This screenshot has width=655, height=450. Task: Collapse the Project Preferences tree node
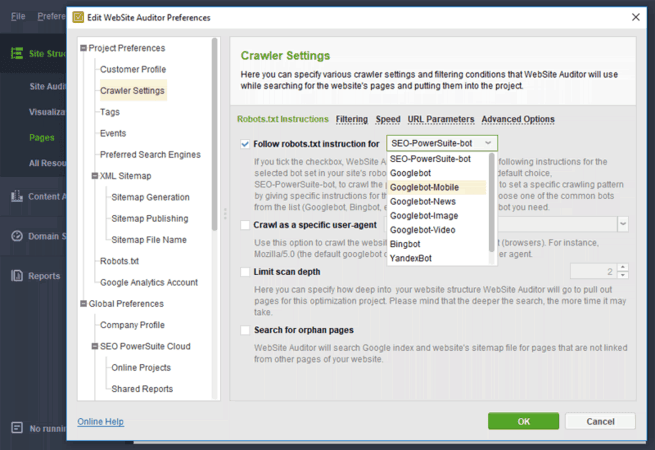point(84,48)
